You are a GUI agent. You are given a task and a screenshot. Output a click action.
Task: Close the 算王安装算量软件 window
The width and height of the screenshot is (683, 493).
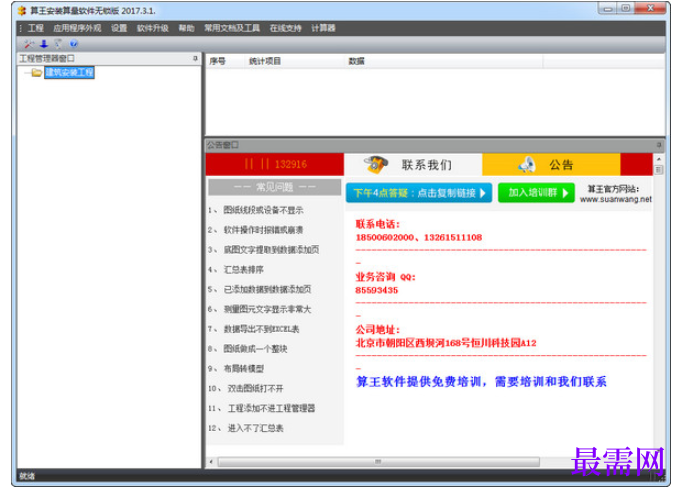[650, 9]
